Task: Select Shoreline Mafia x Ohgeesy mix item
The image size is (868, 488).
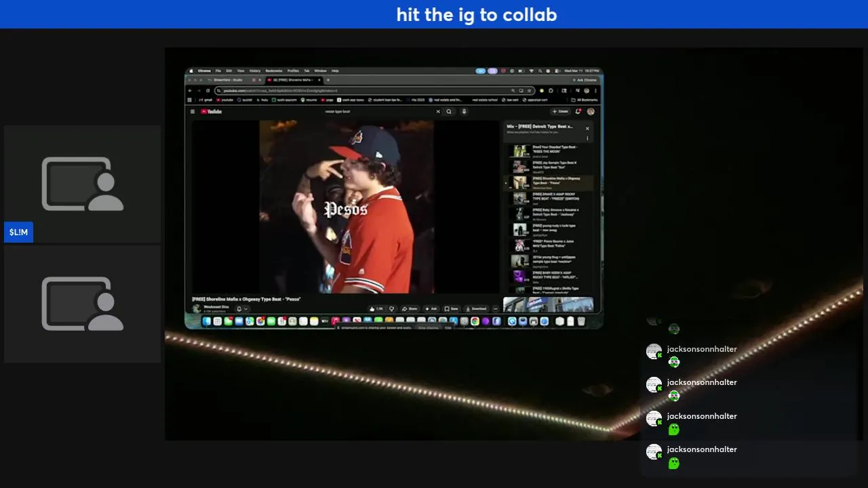Action: pyautogui.click(x=548, y=183)
